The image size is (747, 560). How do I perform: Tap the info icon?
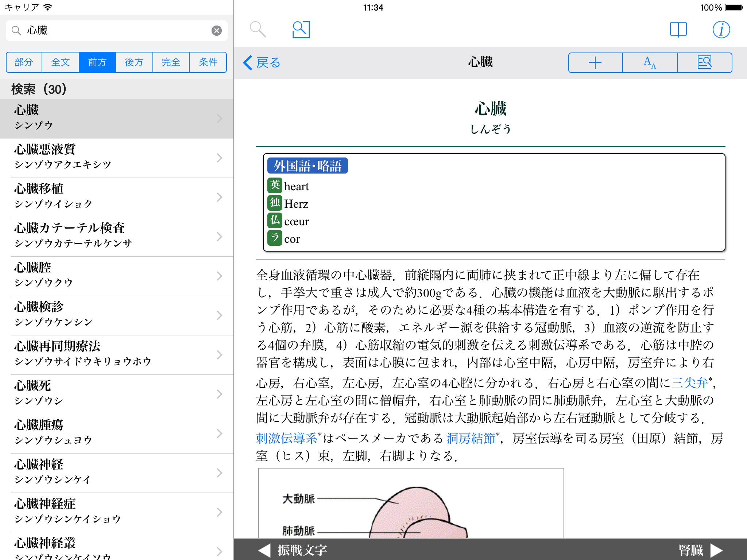point(721,30)
